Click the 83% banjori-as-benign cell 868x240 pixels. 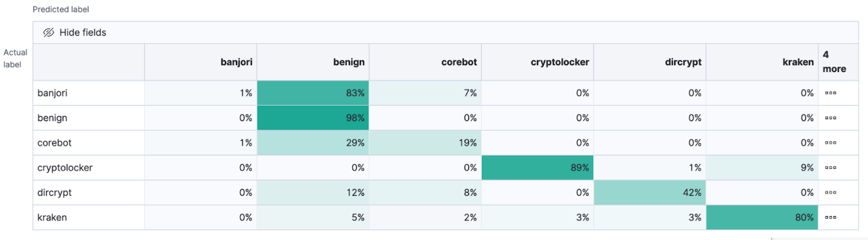pos(313,93)
